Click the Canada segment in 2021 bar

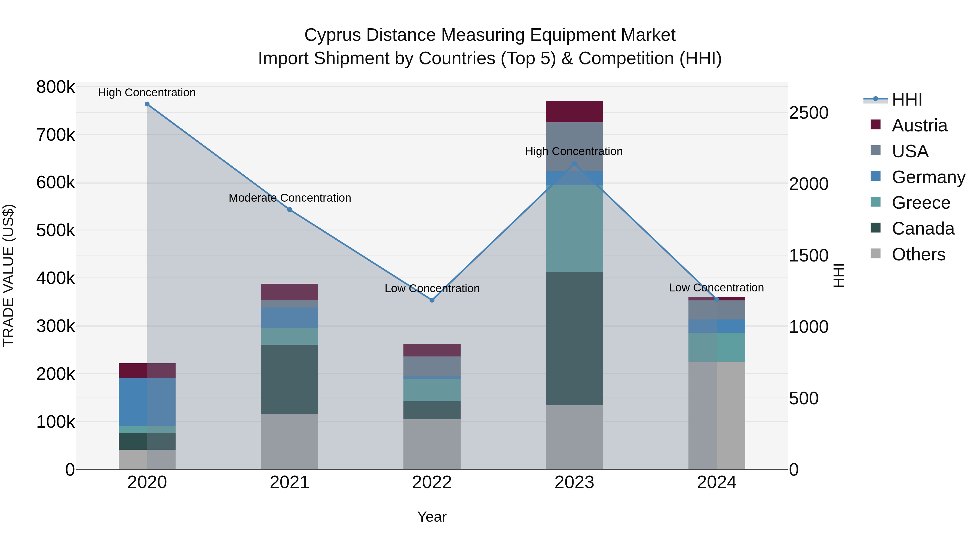point(290,379)
